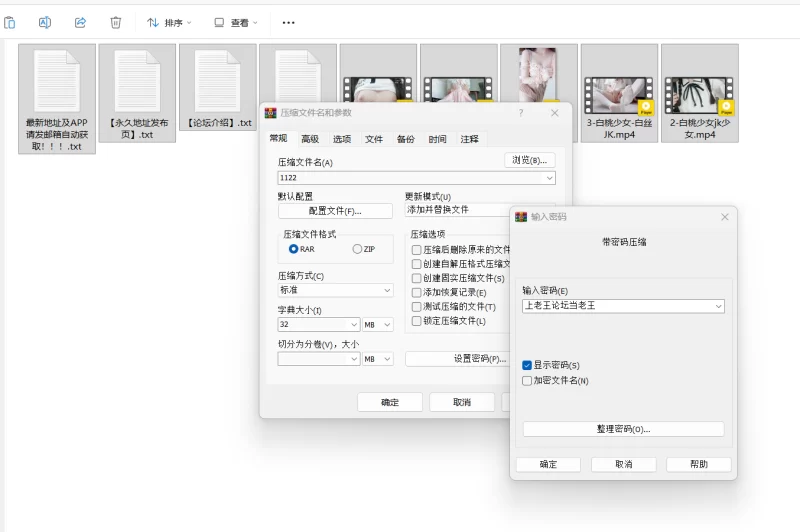Click the paste clipboard icon in toolbar

click(10, 22)
